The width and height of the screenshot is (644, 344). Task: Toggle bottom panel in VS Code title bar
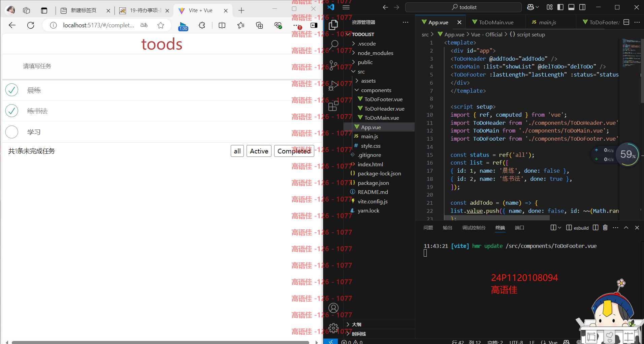point(571,7)
